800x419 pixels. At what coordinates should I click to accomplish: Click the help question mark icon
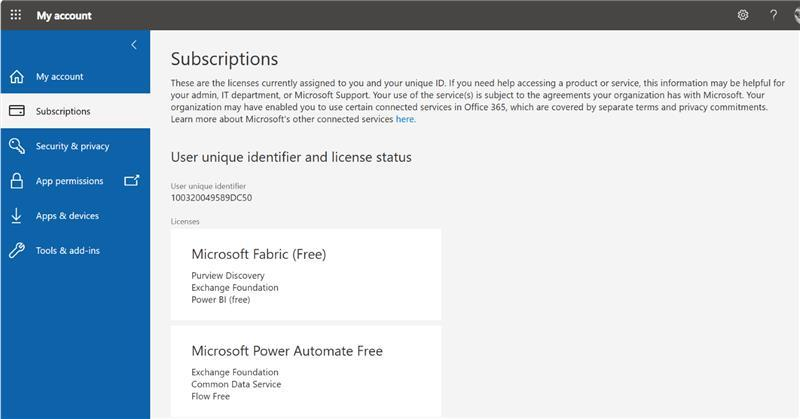coord(773,15)
